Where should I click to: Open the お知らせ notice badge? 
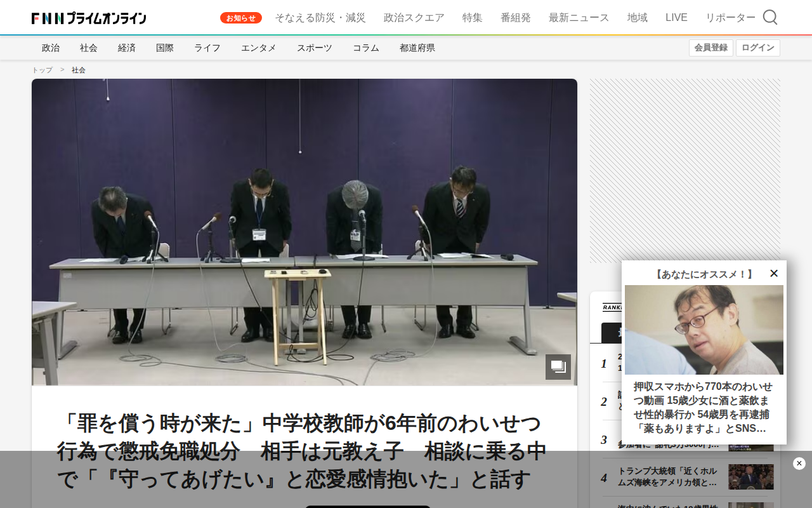[241, 18]
